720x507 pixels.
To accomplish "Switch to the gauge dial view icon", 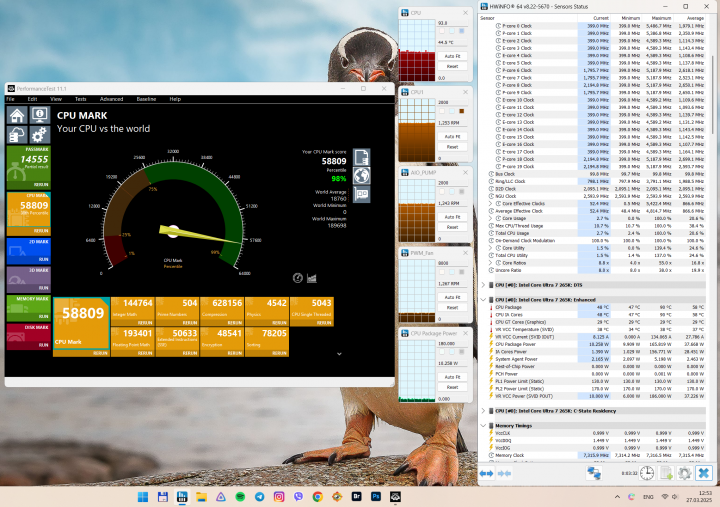I will pyautogui.click(x=298, y=278).
